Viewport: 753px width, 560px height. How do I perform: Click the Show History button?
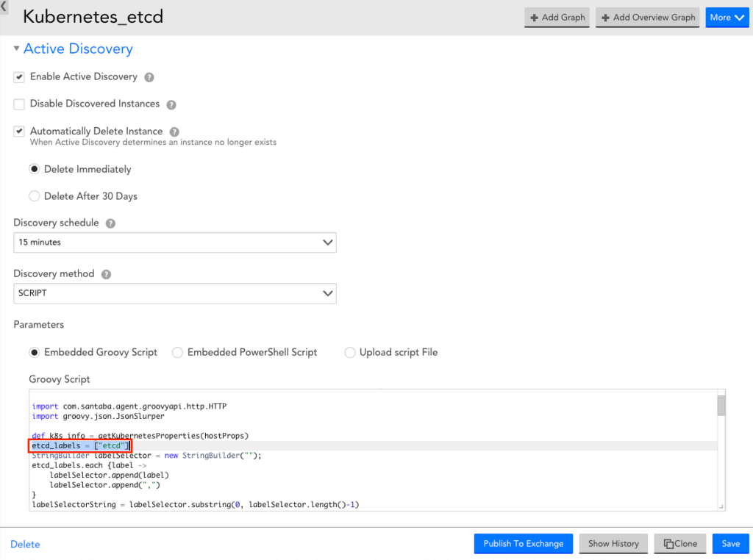pos(613,544)
